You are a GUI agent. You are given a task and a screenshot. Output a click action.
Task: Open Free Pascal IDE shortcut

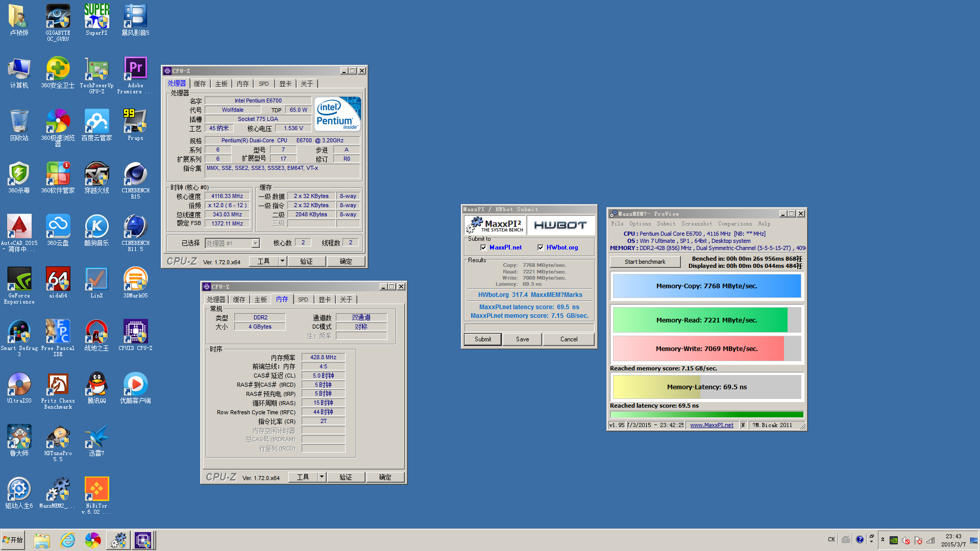pyautogui.click(x=58, y=338)
